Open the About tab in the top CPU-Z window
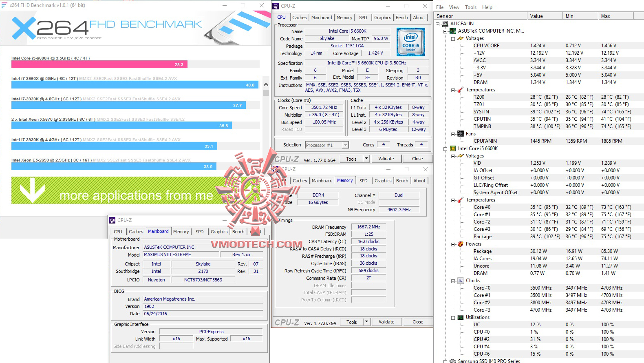The image size is (644, 363). click(x=419, y=18)
